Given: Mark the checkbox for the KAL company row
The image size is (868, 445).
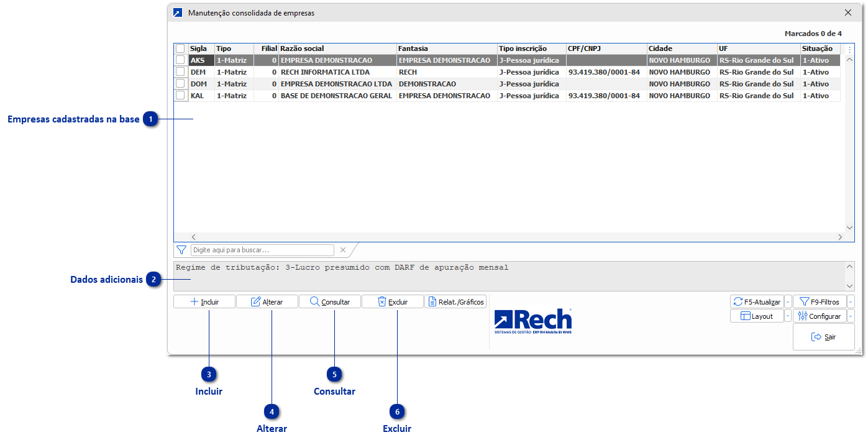Looking at the screenshot, I should [x=180, y=96].
